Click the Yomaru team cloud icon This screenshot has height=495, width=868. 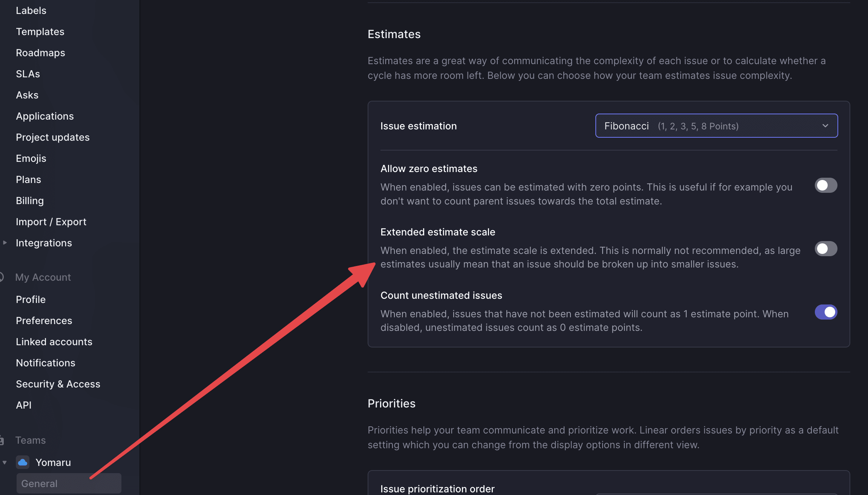pos(23,462)
